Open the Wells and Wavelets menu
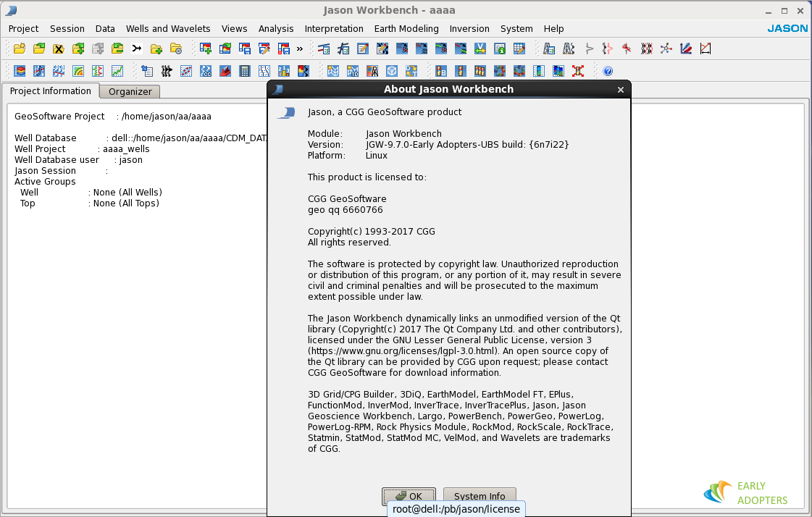The height and width of the screenshot is (517, 812). click(x=168, y=28)
